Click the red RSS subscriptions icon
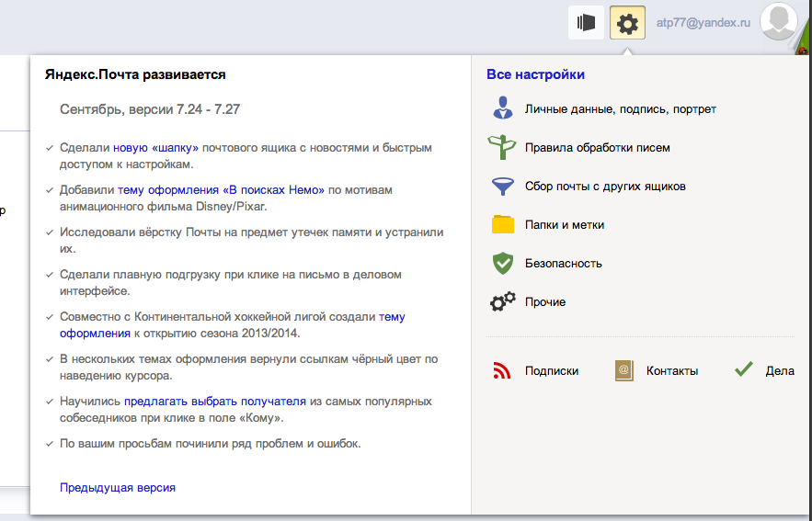Screen dimensions: 812x521 point(502,371)
